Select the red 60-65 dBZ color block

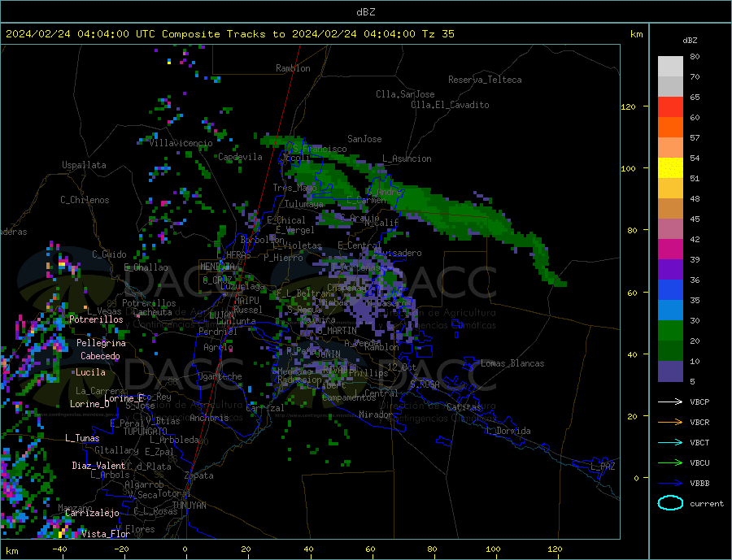point(670,106)
